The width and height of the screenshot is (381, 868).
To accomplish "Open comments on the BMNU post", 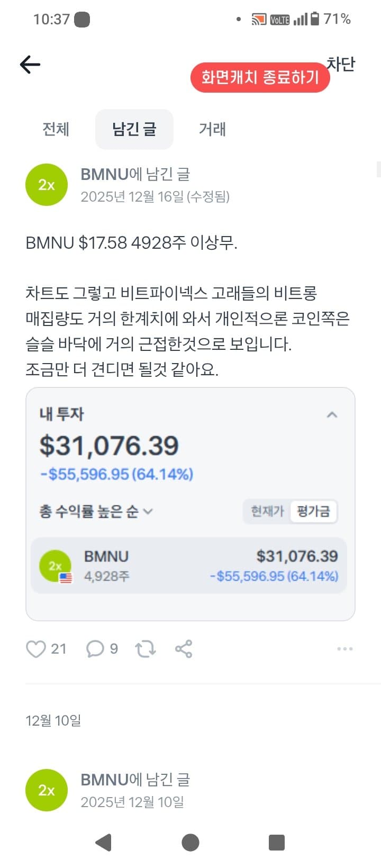I will (x=95, y=649).
